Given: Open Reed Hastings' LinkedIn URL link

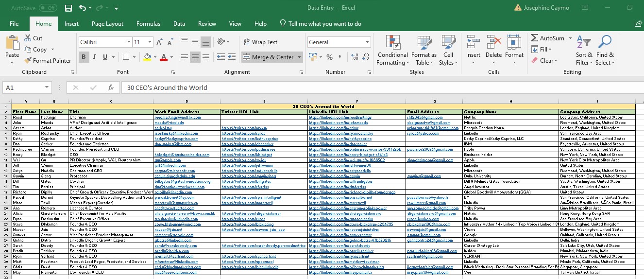Looking at the screenshot, I should (x=340, y=117).
